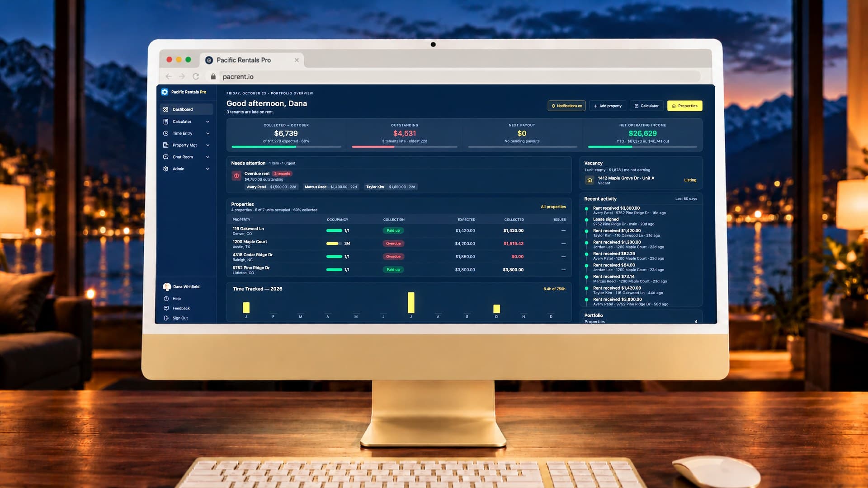Viewport: 868px width, 488px height.
Task: Click the Feedback icon in sidebar
Action: (166, 308)
